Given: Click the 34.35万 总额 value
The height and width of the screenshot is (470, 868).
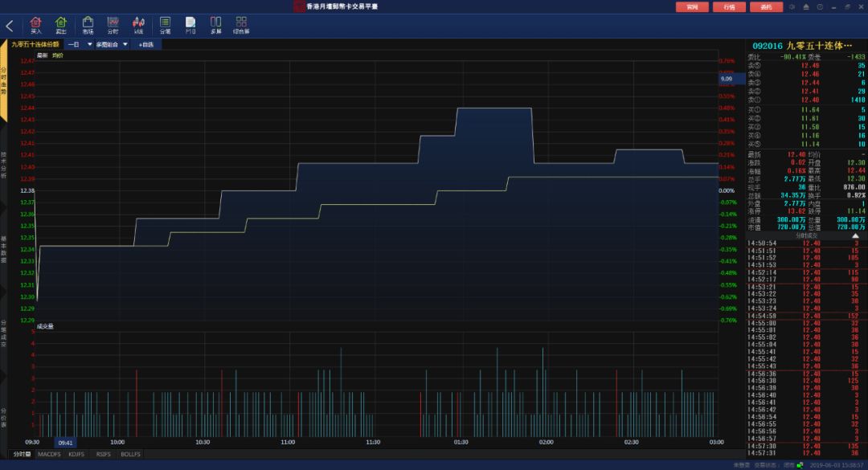Looking at the screenshot, I should click(793, 195).
